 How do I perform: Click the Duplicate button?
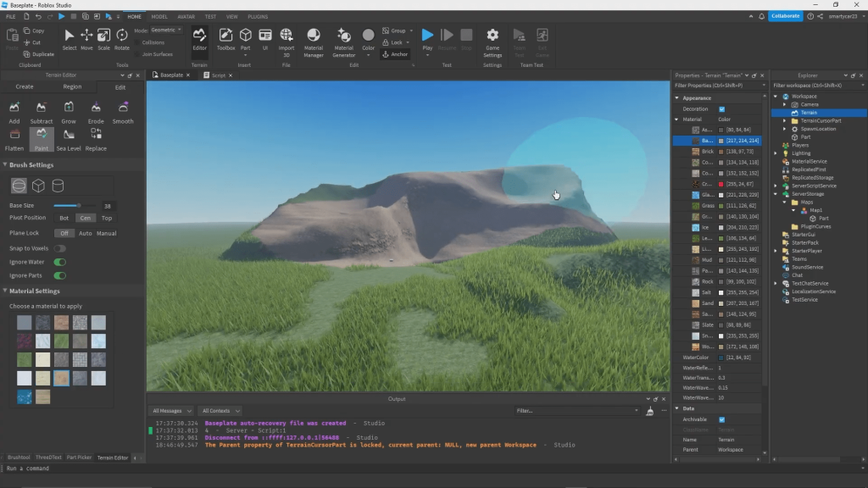pos(39,54)
